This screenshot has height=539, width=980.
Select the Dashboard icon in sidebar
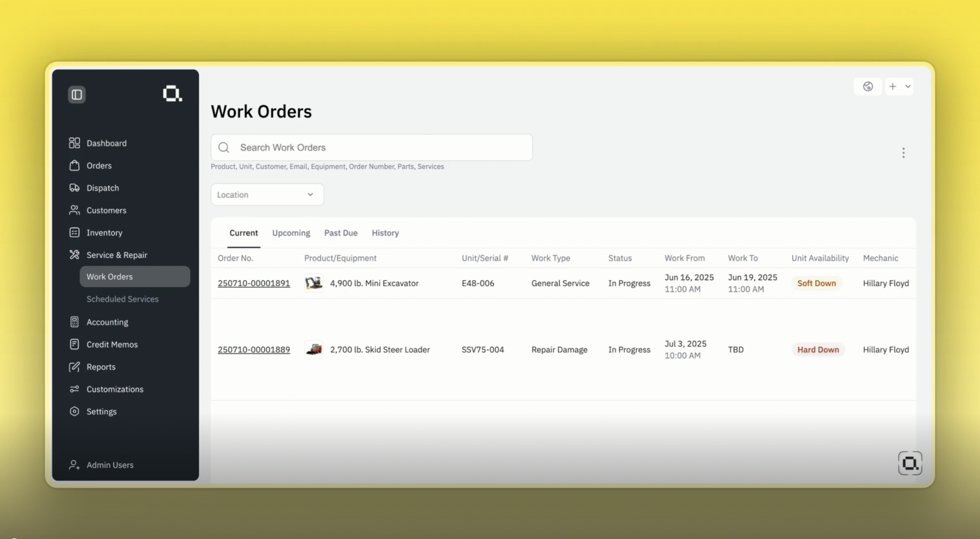point(74,143)
